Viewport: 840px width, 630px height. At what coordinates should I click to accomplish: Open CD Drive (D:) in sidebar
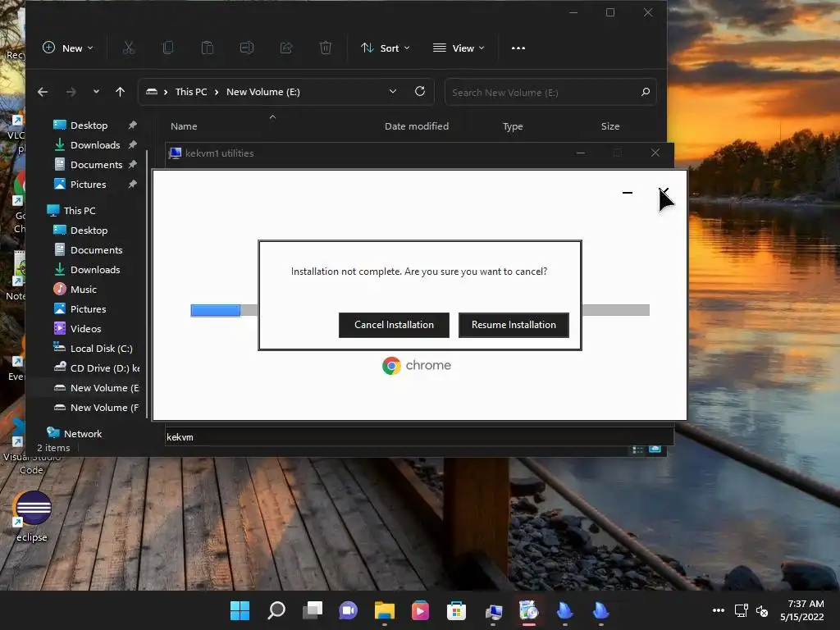97,368
